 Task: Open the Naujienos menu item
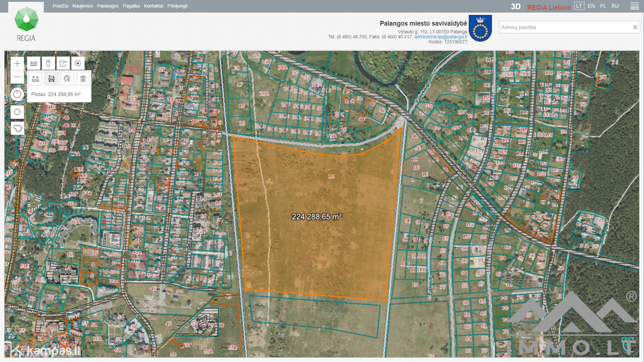(82, 6)
